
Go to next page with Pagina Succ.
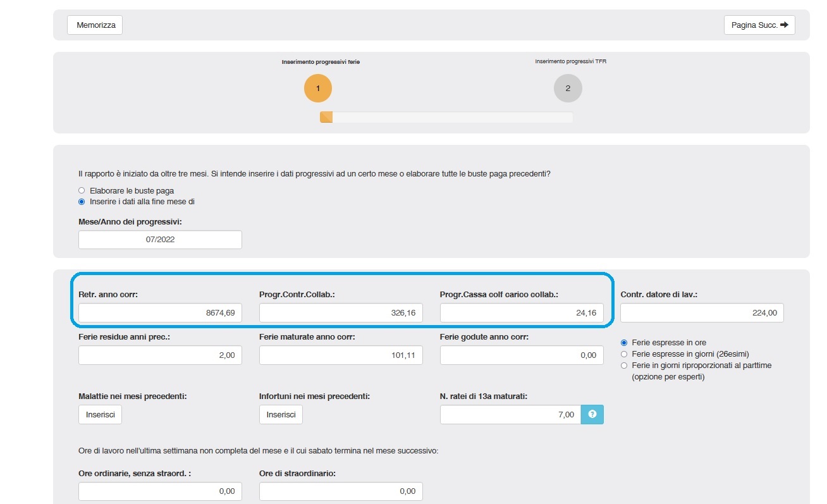[759, 25]
